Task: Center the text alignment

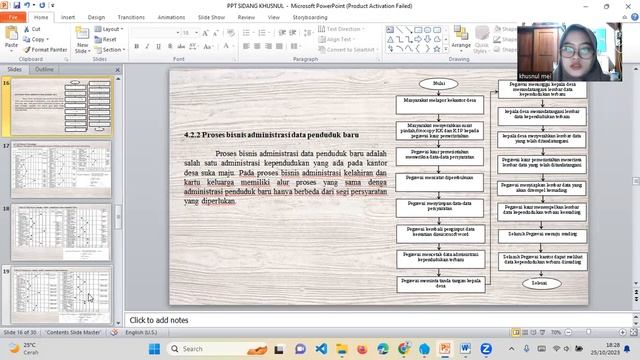Action: tap(257, 47)
